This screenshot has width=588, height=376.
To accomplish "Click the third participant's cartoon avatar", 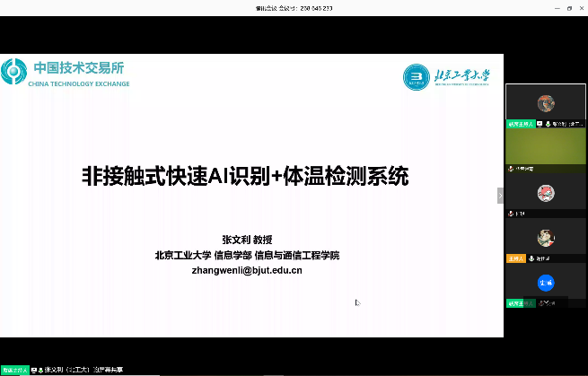I will coord(545,192).
